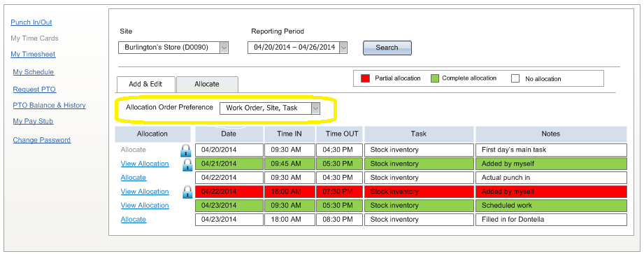644x254 pixels.
Task: Open the Site dropdown arrow
Action: [x=224, y=48]
